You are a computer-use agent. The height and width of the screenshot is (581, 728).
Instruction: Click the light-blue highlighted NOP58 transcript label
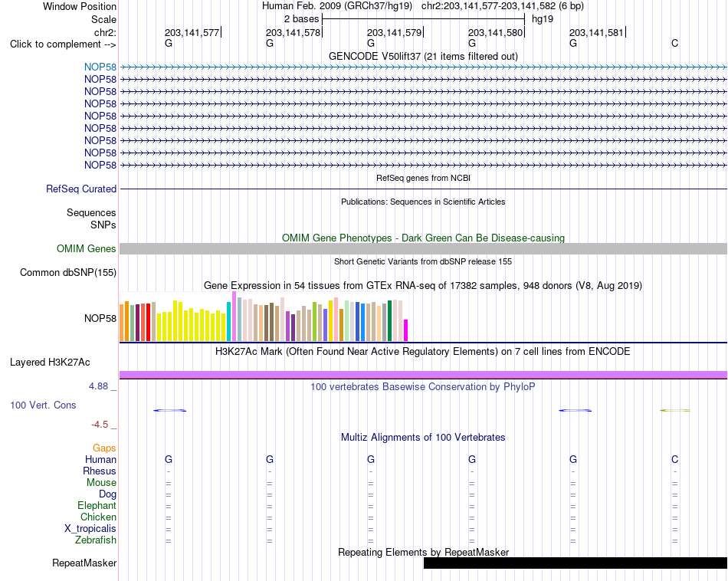pyautogui.click(x=100, y=67)
